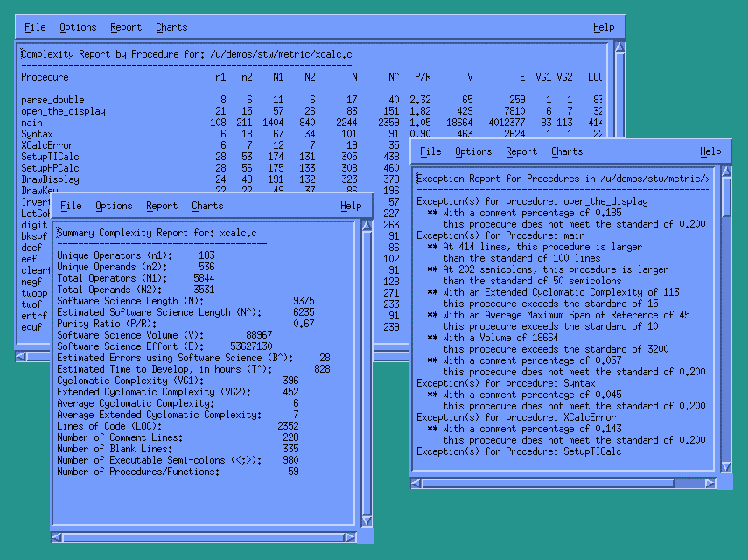Open Charts menu in Exception Report window
Screen dimensions: 748x560
[567, 151]
